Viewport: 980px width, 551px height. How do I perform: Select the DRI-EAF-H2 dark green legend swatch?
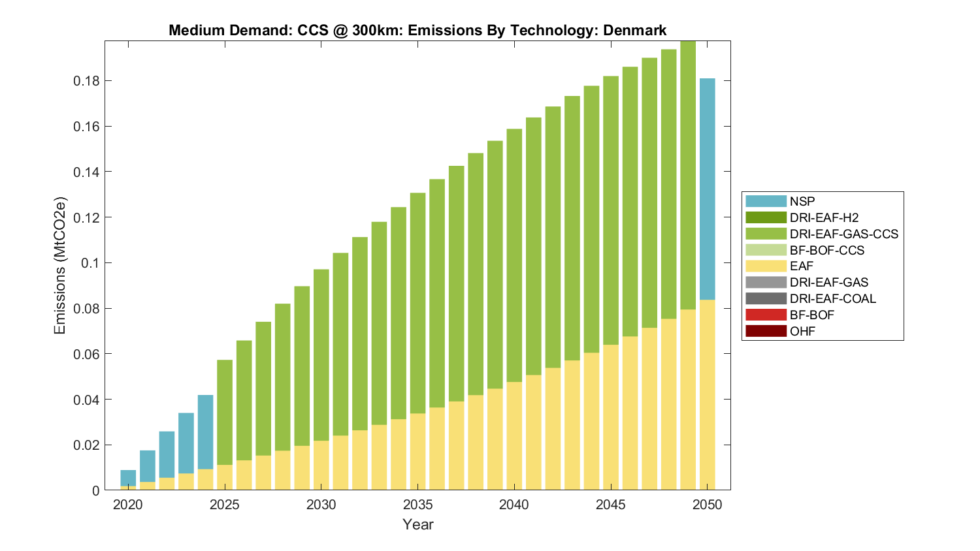(x=765, y=217)
